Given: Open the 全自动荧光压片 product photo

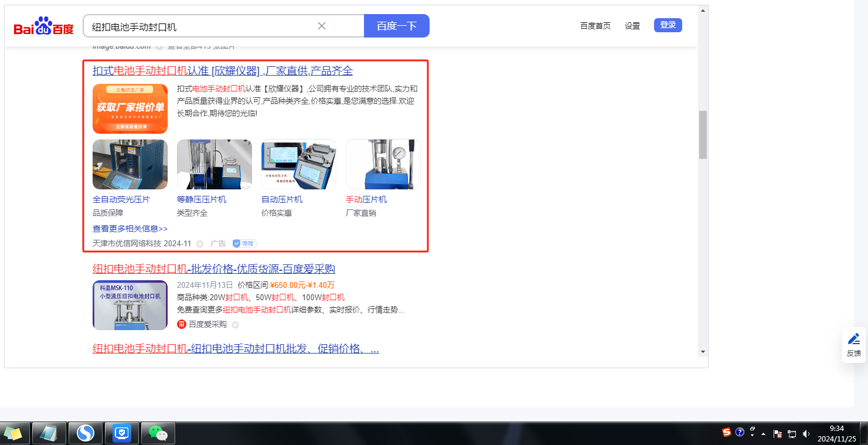Looking at the screenshot, I should point(130,164).
